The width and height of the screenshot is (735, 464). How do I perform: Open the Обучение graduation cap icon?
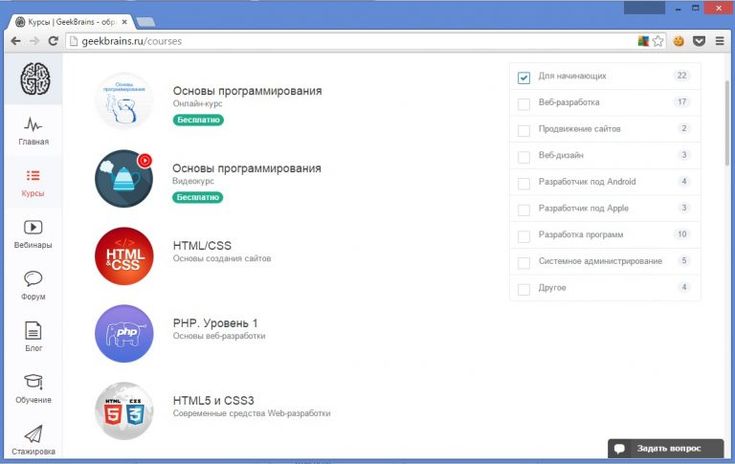[x=33, y=382]
